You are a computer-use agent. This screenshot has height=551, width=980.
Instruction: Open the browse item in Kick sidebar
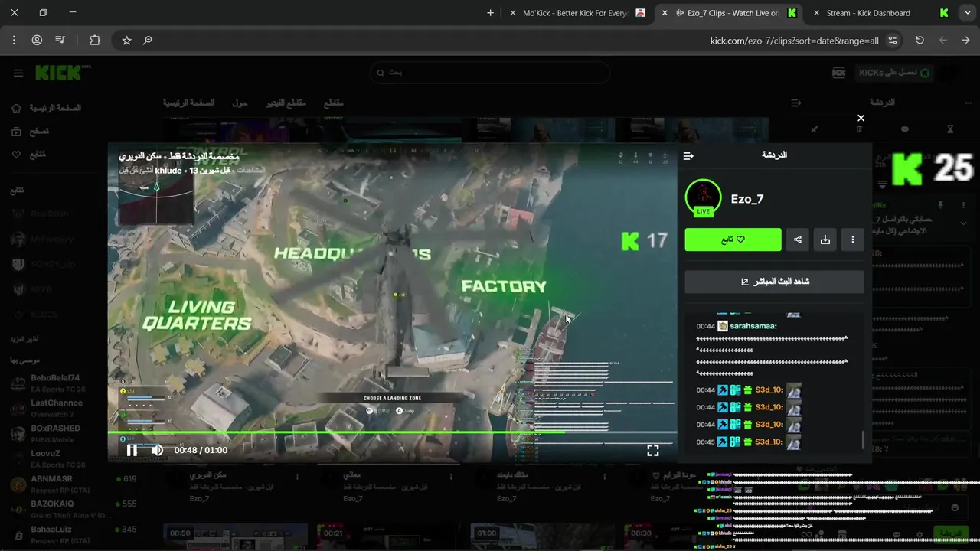[x=31, y=132]
